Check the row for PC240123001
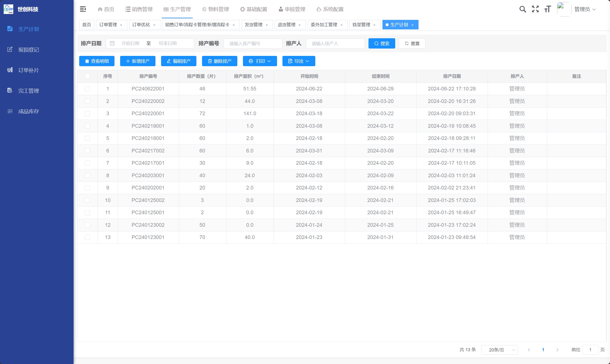Viewport: 610px width, 364px height. (x=87, y=238)
